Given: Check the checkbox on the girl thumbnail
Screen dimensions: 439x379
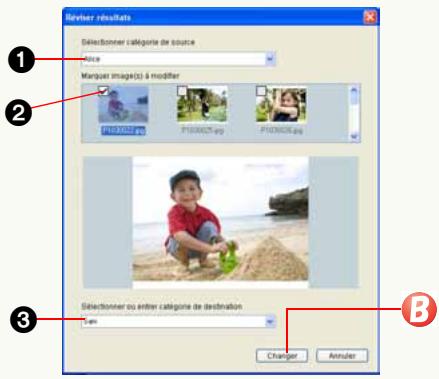Looking at the screenshot, I should coord(261,90).
